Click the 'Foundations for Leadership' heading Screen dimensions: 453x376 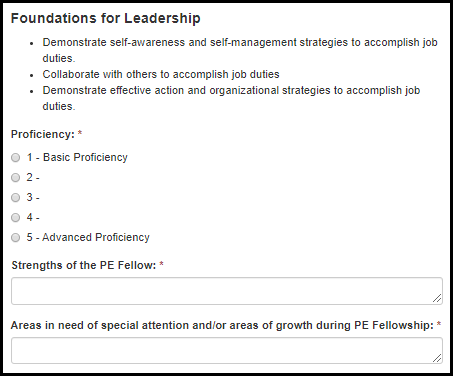tap(106, 18)
